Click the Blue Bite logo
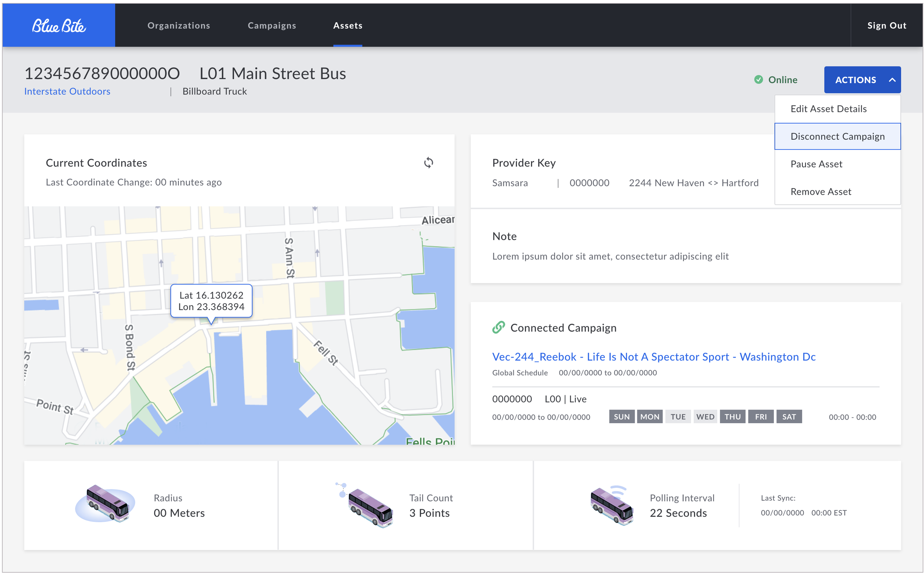The height and width of the screenshot is (575, 924). [x=58, y=25]
